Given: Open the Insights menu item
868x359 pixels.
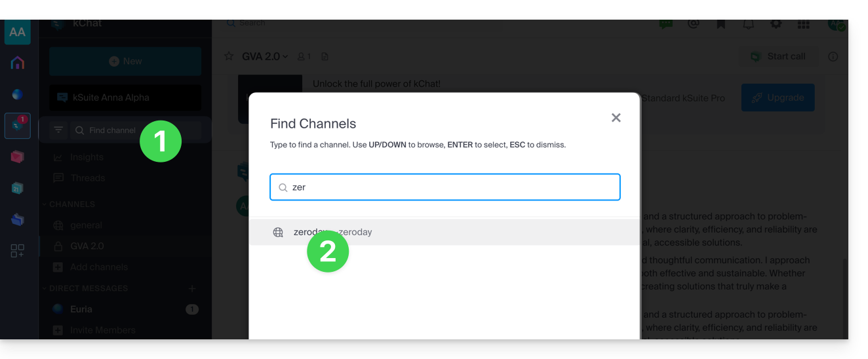Looking at the screenshot, I should [x=87, y=157].
